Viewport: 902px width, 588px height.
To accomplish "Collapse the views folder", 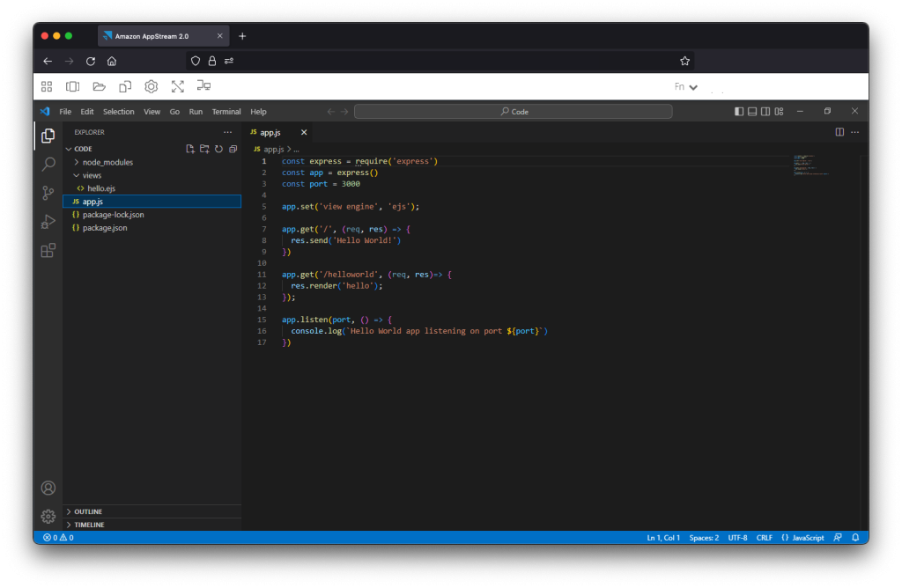I will pos(92,175).
